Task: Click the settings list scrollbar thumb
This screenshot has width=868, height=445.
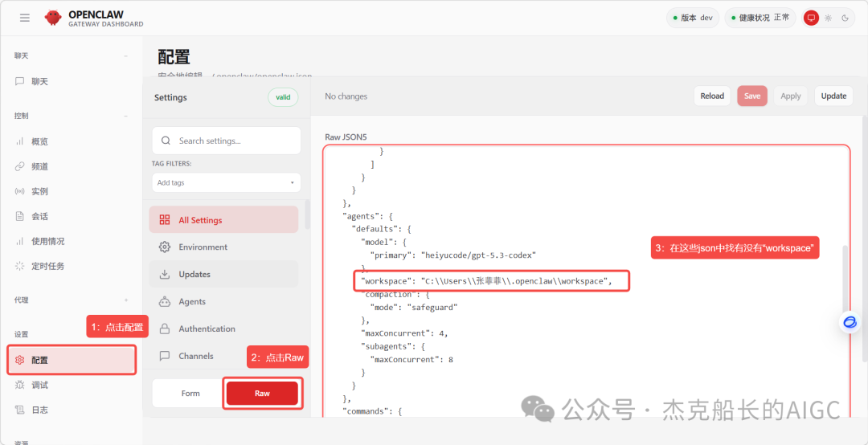Action: 307,214
